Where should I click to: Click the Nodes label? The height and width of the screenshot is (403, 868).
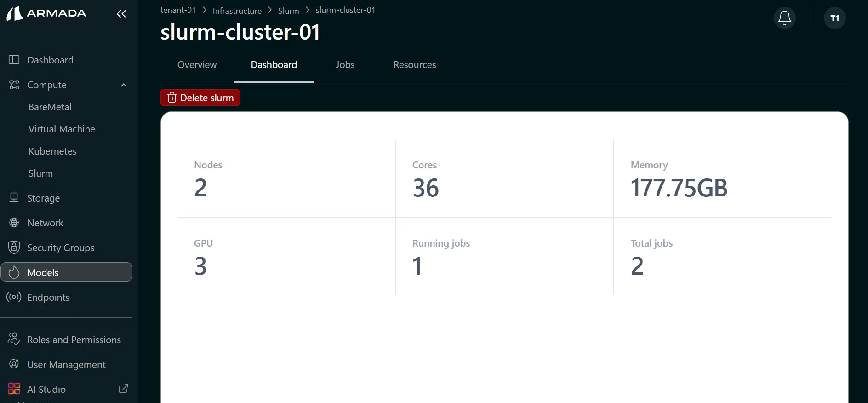208,165
